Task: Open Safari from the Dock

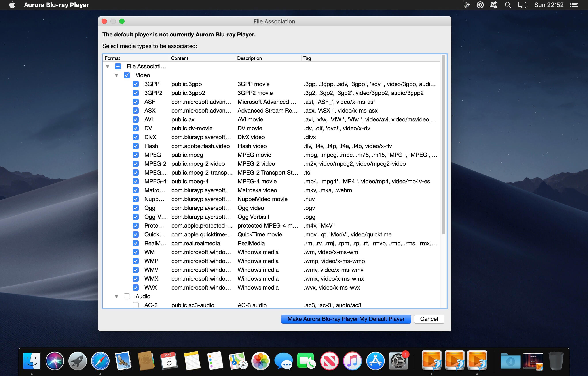Action: [100, 361]
